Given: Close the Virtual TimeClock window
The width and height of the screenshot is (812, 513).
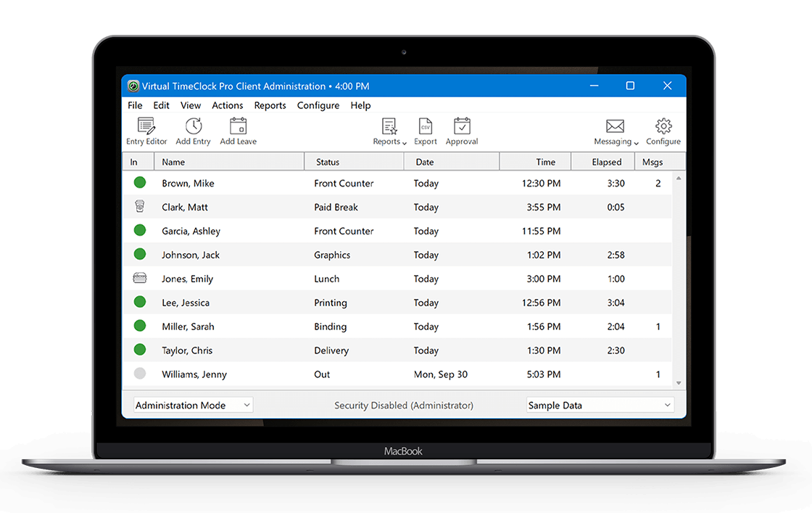Looking at the screenshot, I should point(668,86).
